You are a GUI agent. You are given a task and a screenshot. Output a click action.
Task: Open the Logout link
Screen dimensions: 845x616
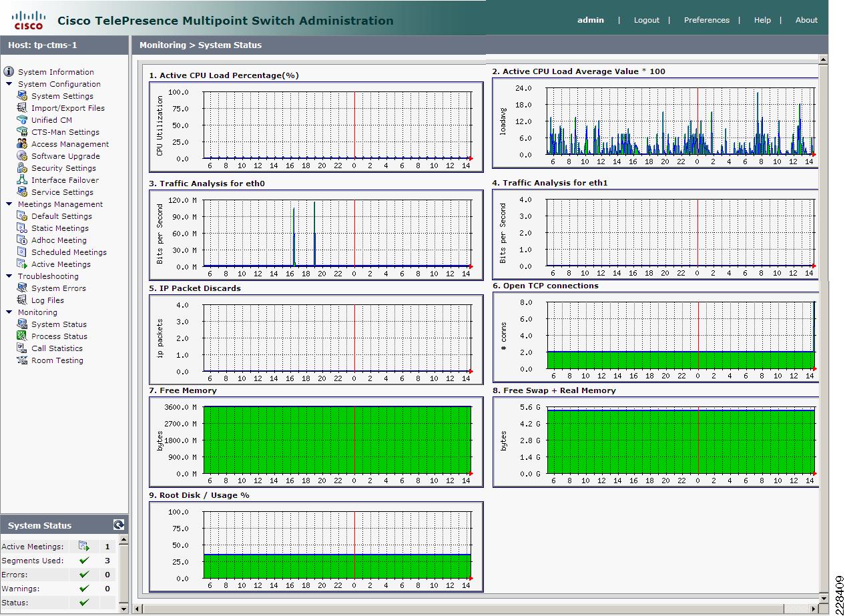646,20
